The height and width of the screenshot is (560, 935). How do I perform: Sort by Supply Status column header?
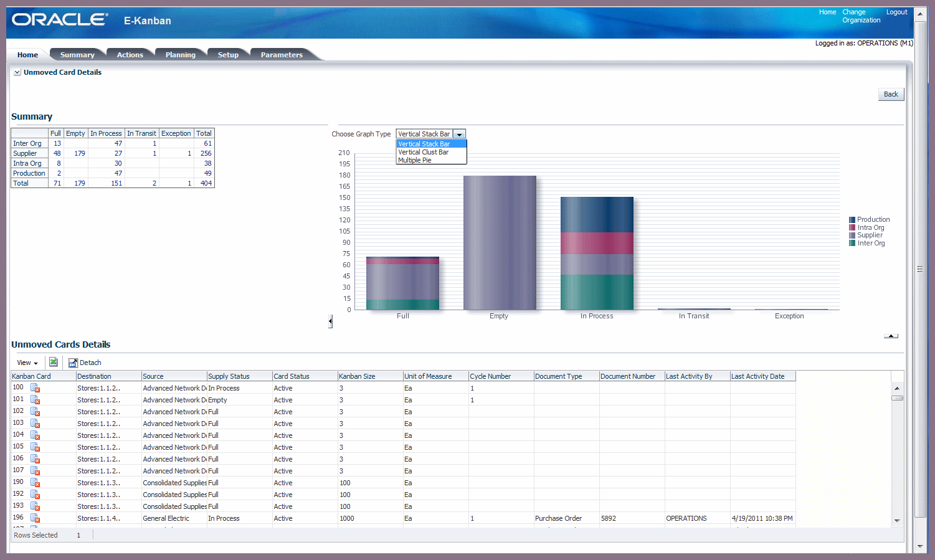pyautogui.click(x=240, y=376)
